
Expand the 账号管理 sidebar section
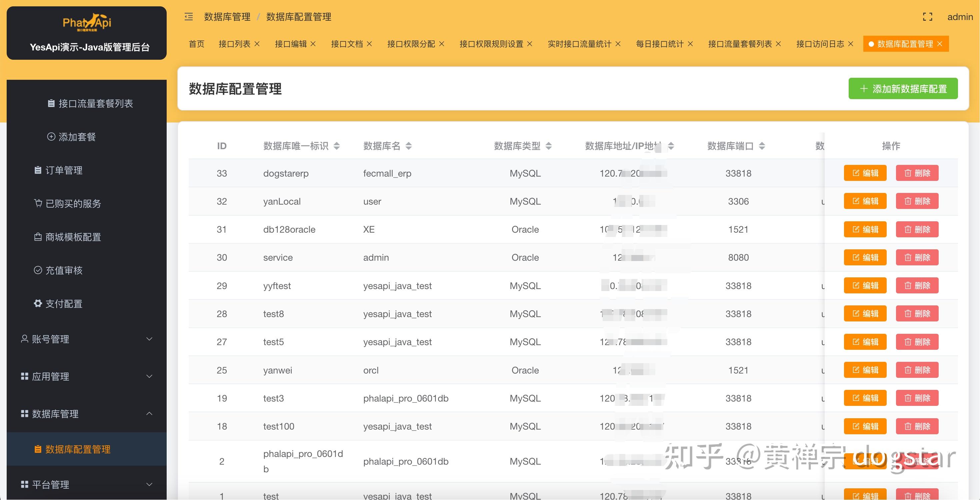149,339
